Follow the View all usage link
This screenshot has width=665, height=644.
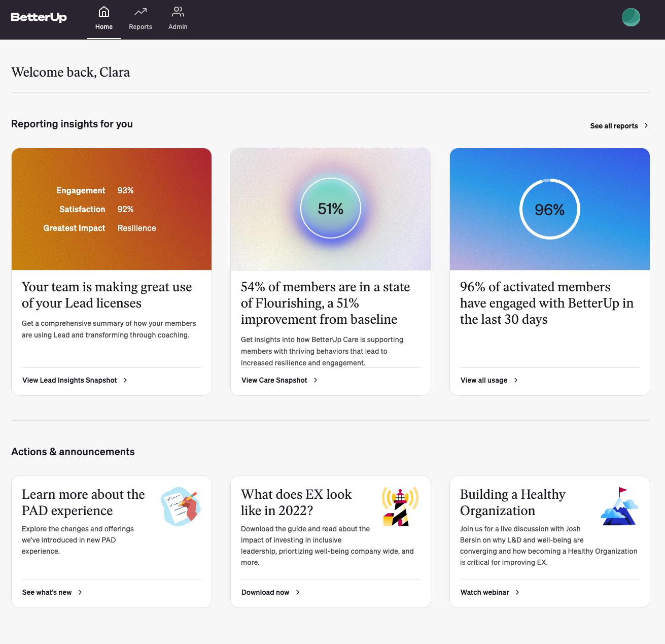click(x=484, y=380)
